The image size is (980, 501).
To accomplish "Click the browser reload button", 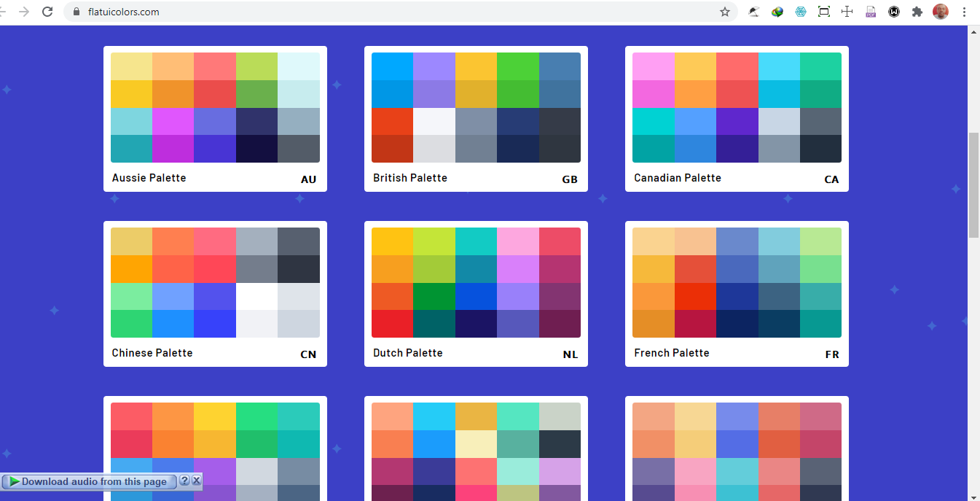I will click(47, 12).
